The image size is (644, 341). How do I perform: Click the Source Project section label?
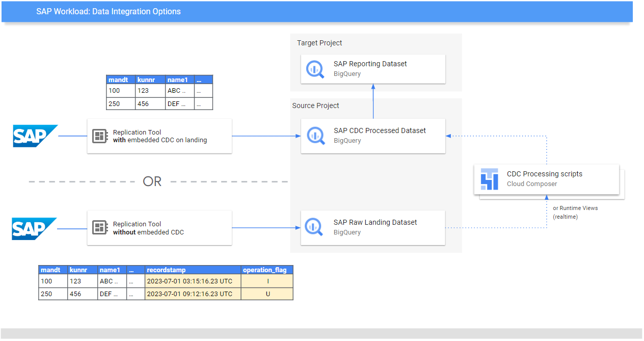click(x=316, y=106)
